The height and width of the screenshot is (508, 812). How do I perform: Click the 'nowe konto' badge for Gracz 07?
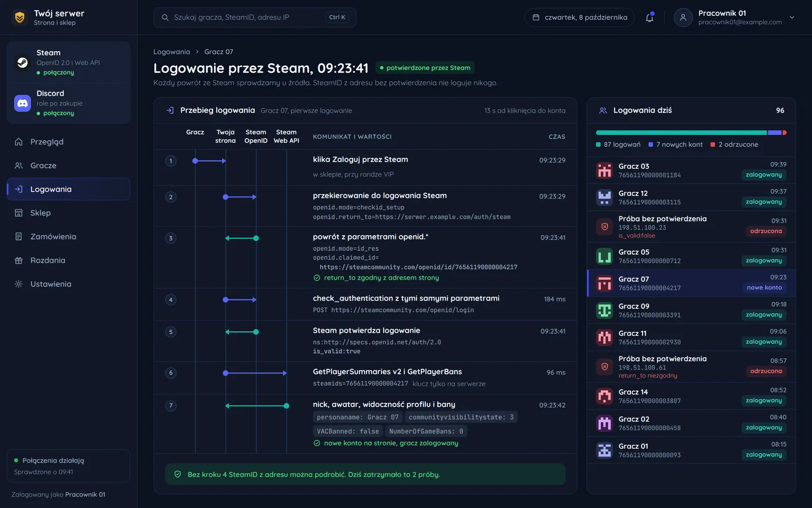764,288
